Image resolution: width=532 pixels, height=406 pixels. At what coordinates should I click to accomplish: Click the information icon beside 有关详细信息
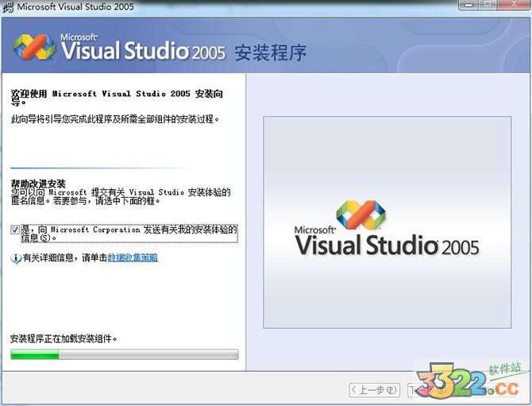pyautogui.click(x=16, y=258)
